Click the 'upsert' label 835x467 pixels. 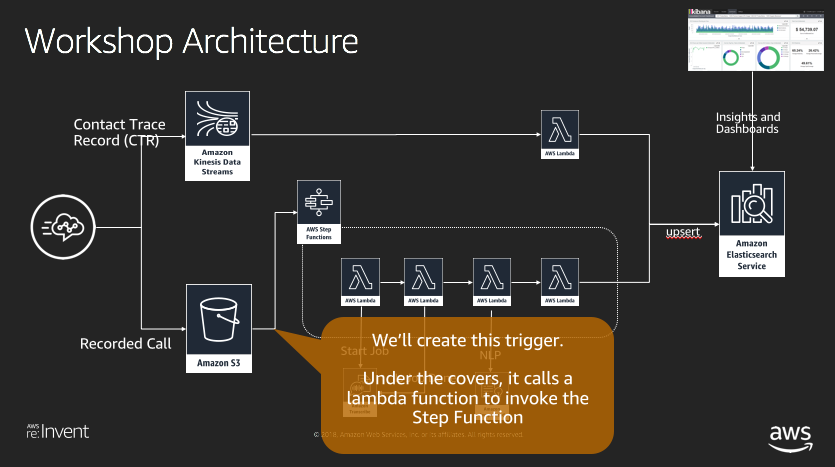(683, 232)
